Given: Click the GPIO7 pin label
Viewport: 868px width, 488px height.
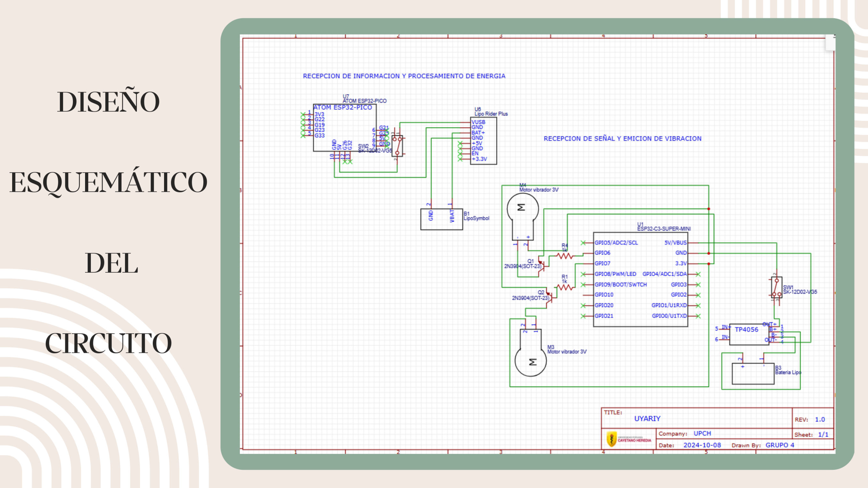Looking at the screenshot, I should point(602,263).
